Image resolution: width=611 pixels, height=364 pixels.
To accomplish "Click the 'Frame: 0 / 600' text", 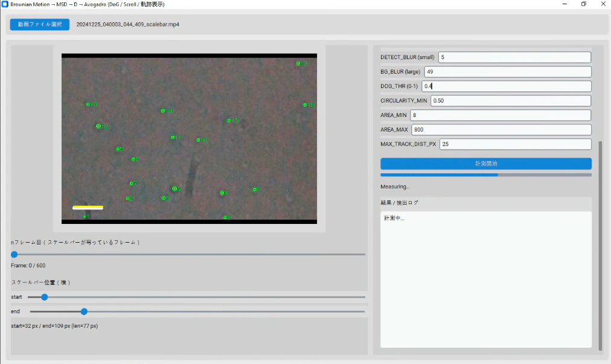I will (28, 266).
